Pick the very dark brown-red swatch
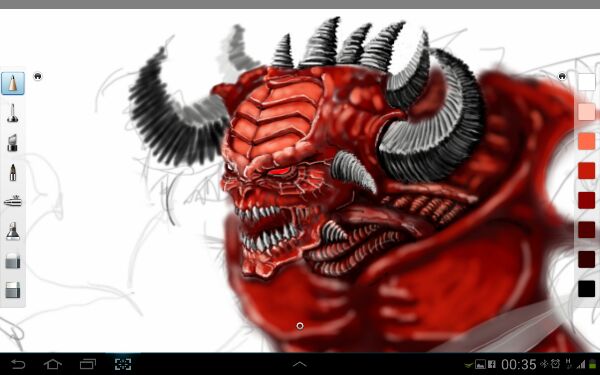The image size is (600, 375). pos(587,259)
